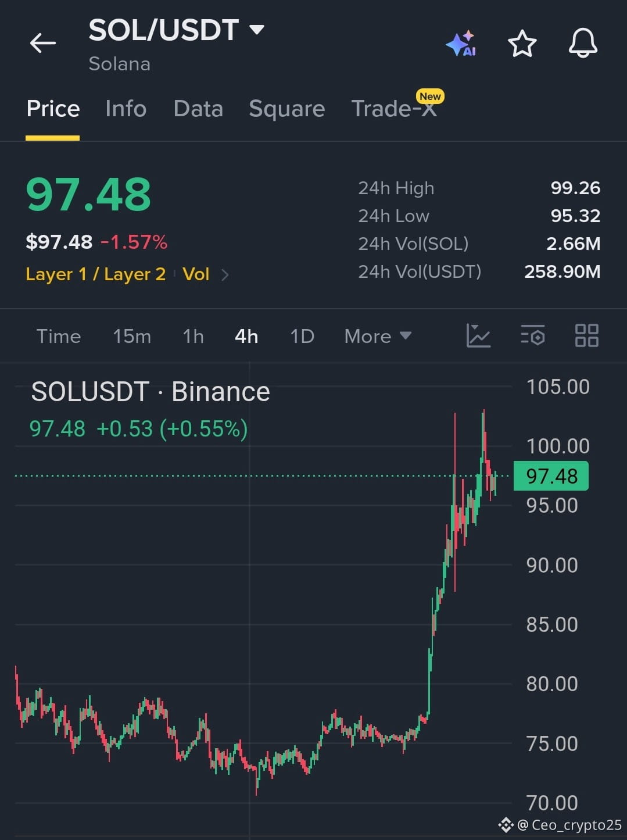Open the More timeframes dropdown
Viewport: 627px width, 840px height.
pyautogui.click(x=378, y=336)
